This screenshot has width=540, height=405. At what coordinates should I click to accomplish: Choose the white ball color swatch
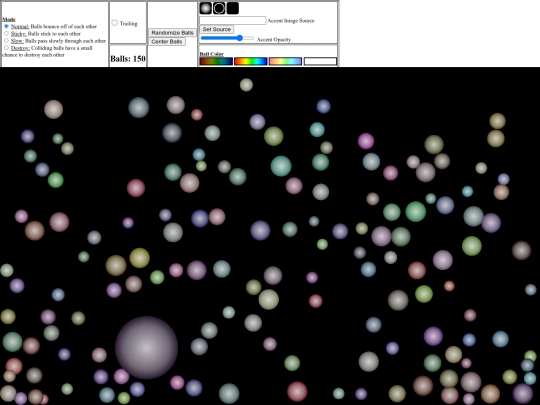[320, 61]
